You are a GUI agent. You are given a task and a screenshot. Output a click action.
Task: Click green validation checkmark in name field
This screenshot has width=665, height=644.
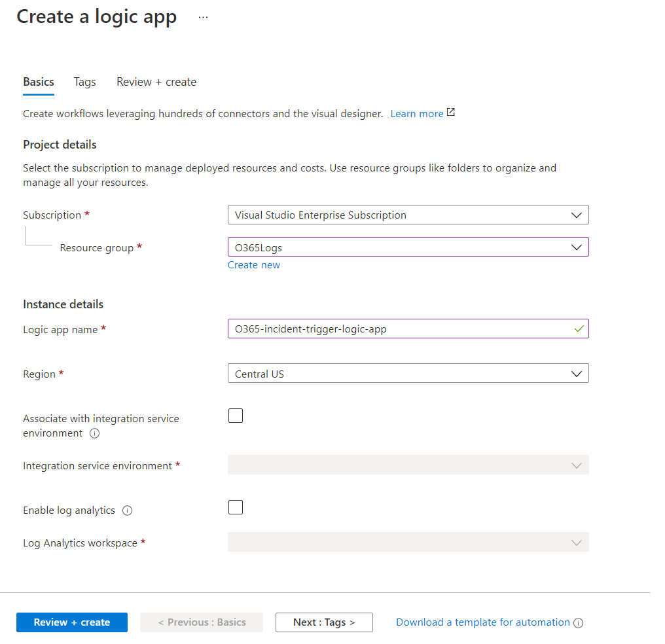tap(579, 329)
